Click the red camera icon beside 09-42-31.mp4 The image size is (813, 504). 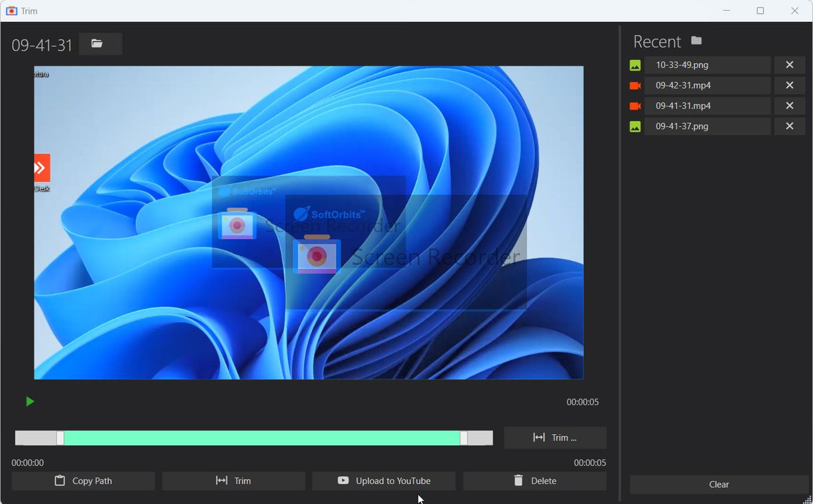coord(634,85)
